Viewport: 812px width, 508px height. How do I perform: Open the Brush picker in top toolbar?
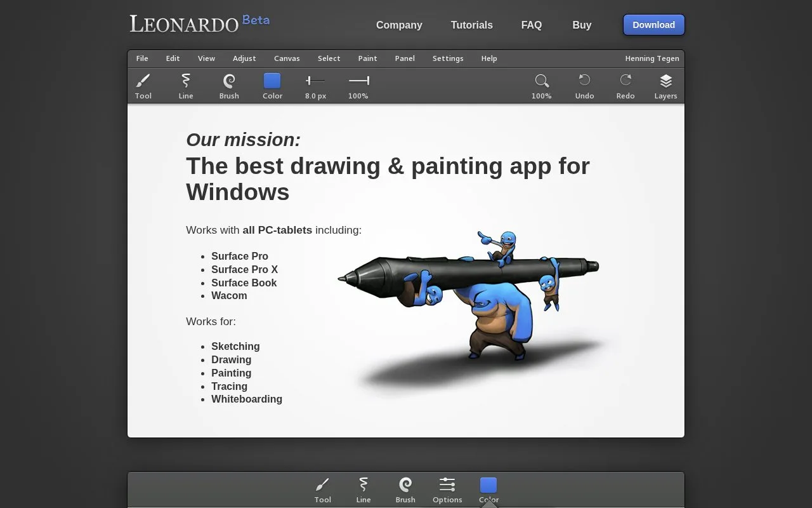229,81
